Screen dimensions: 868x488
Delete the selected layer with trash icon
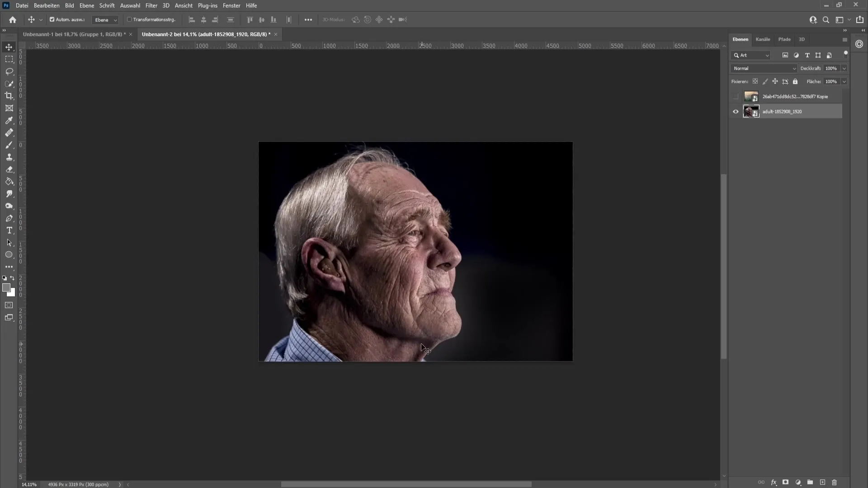[835, 482]
